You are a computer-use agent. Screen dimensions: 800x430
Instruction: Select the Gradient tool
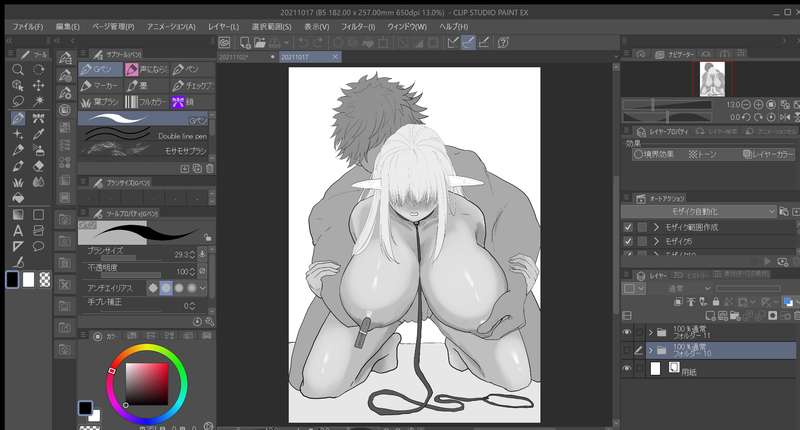click(x=18, y=215)
